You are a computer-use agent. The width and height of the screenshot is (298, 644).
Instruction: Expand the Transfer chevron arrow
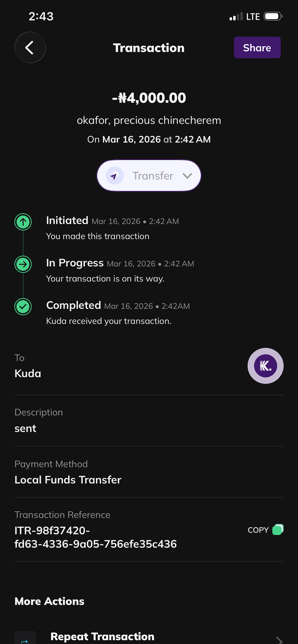click(x=187, y=176)
